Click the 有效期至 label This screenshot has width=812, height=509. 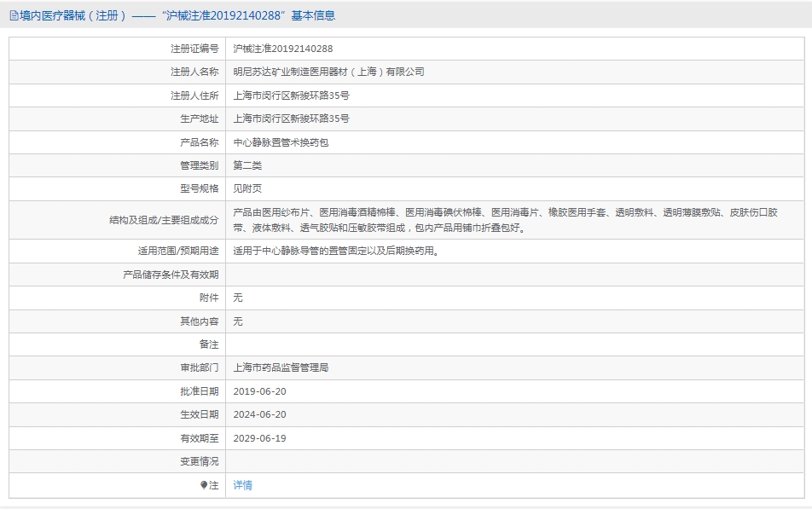tap(200, 438)
